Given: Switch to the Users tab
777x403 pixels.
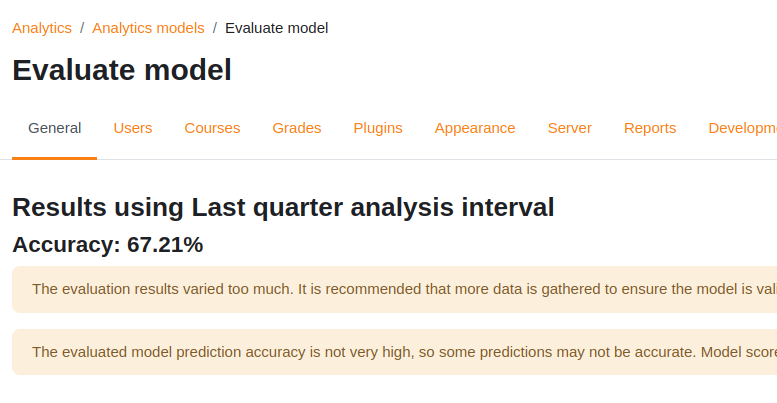Looking at the screenshot, I should (133, 128).
